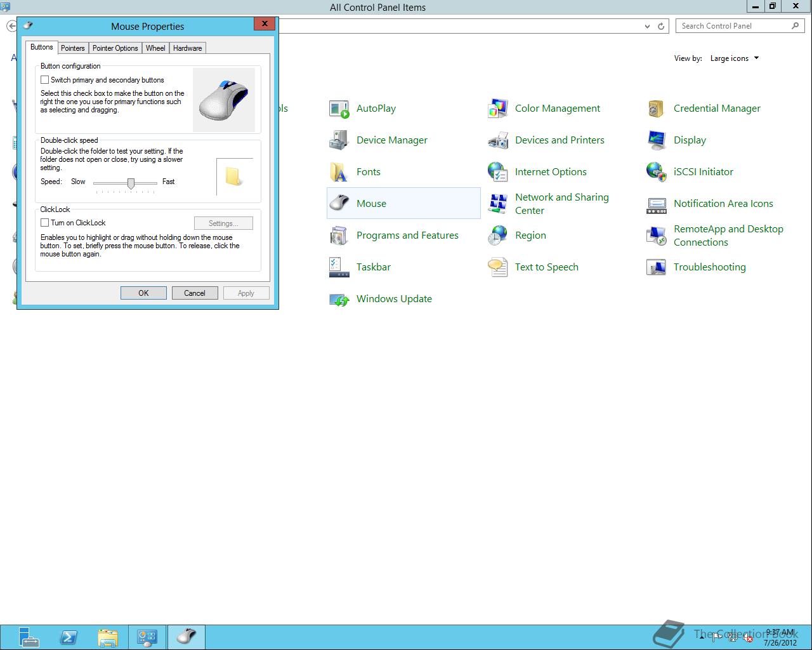This screenshot has width=812, height=650.
Task: Click the ClickLock Settings button
Action: [x=223, y=223]
